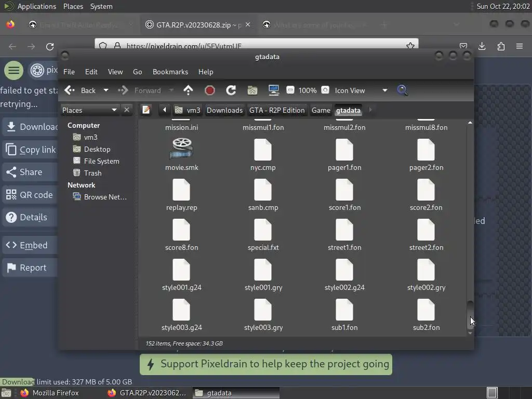Jump to GTA - R2P Edition path button
Screen dimensions: 532x399
click(x=277, y=110)
